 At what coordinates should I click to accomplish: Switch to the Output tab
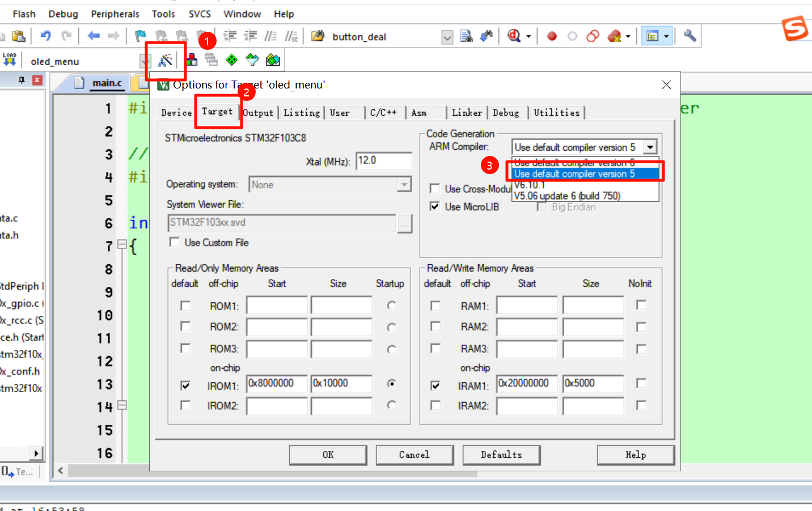(x=258, y=113)
